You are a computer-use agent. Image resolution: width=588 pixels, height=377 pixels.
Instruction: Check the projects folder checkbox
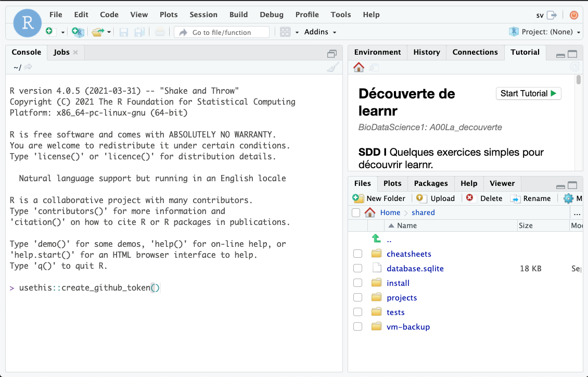(358, 298)
